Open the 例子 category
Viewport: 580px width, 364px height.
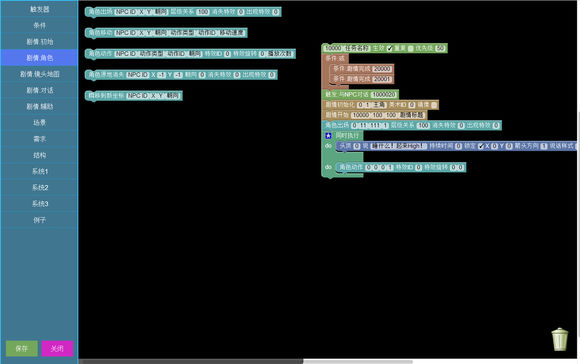tap(39, 220)
